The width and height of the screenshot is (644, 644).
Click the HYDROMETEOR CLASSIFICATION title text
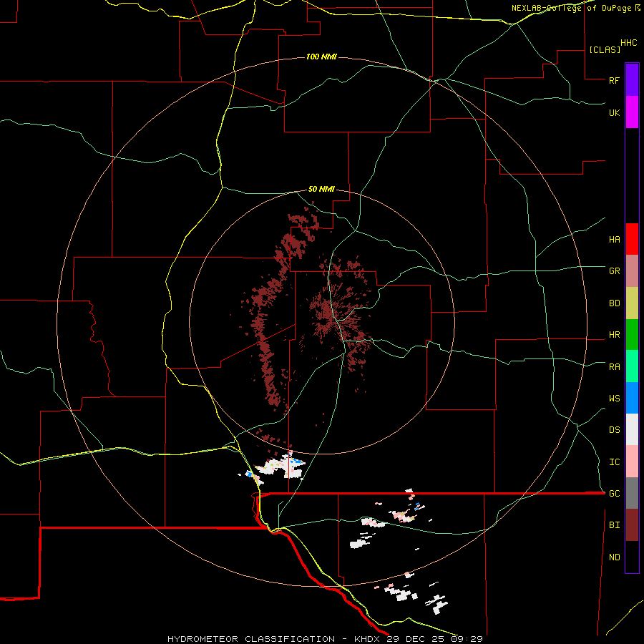tap(251, 639)
